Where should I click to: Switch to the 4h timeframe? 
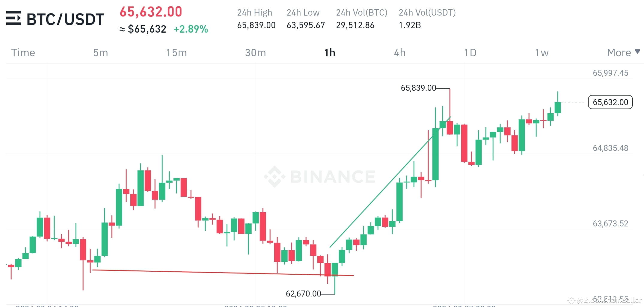(399, 52)
